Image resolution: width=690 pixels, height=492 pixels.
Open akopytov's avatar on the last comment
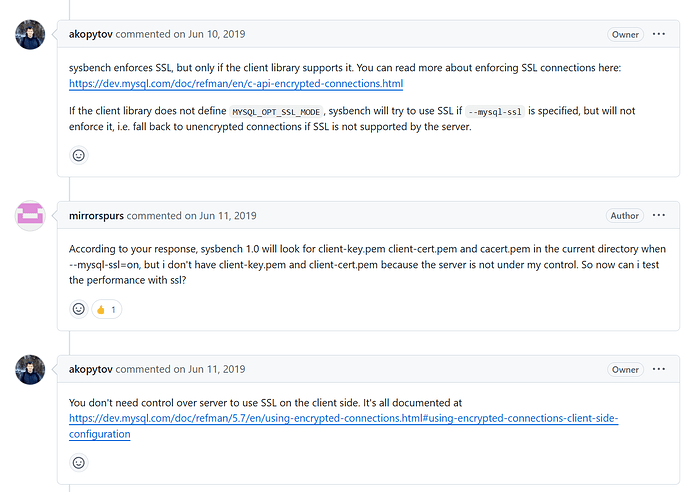(x=30, y=370)
